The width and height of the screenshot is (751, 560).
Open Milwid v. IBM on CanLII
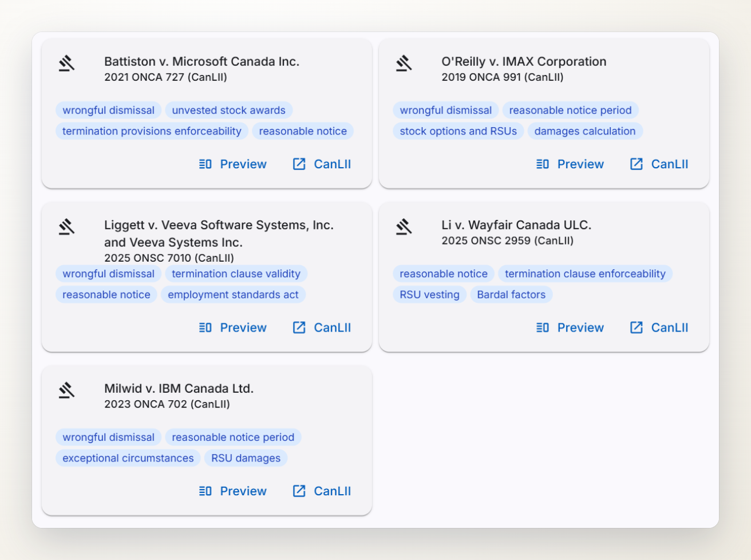click(x=322, y=491)
